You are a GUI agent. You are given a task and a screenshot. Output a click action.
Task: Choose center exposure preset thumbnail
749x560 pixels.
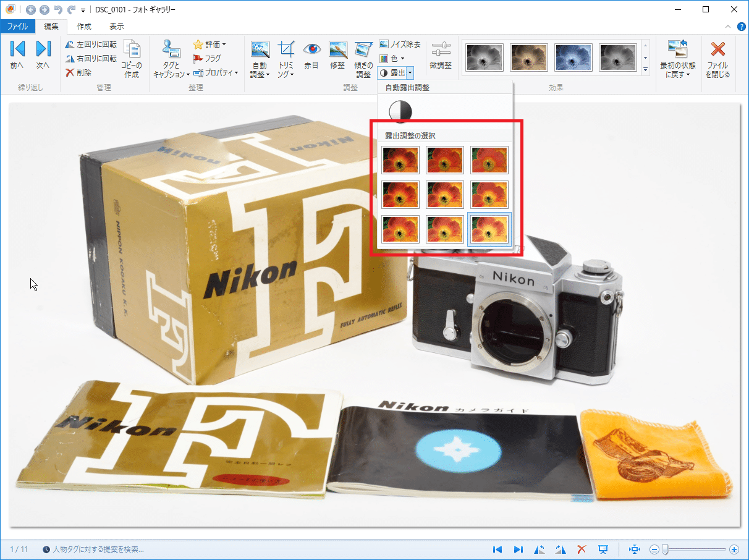pos(445,195)
